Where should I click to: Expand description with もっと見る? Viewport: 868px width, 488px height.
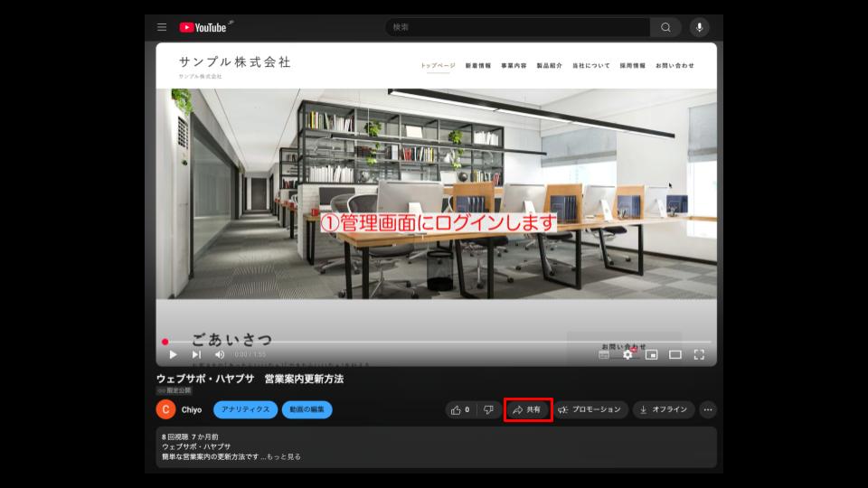(281, 456)
